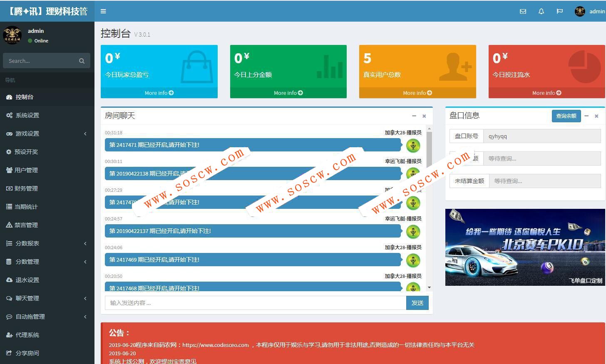Click the 自动拖管理 comment icon
This screenshot has width=606, height=364.
coord(9,317)
